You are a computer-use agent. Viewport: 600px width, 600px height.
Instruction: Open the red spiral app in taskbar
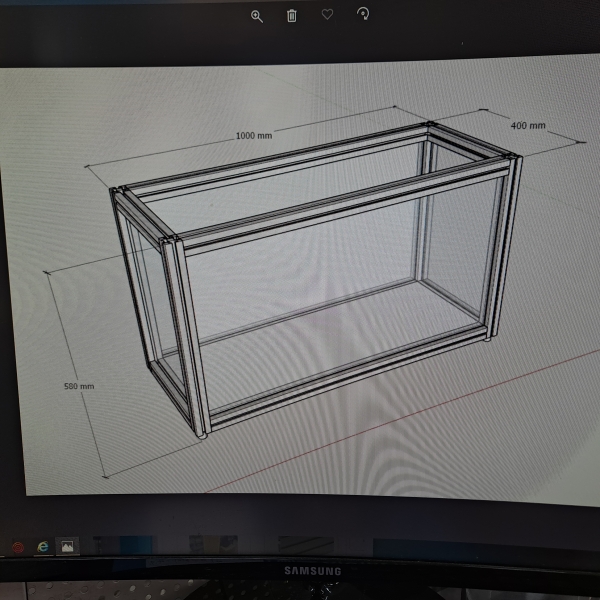[18, 547]
